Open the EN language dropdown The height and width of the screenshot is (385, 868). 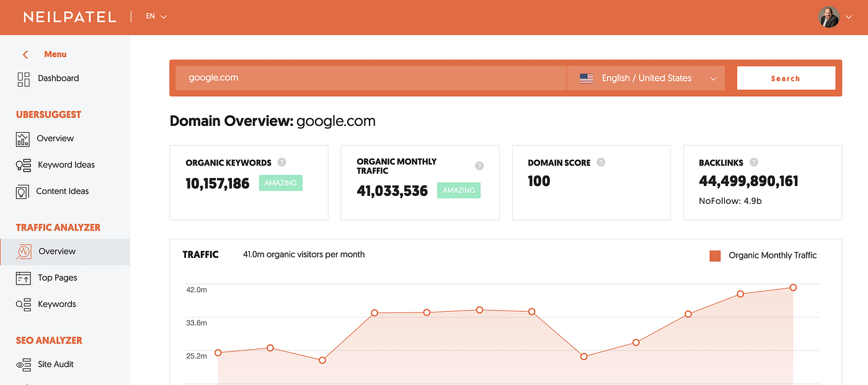pyautogui.click(x=156, y=17)
